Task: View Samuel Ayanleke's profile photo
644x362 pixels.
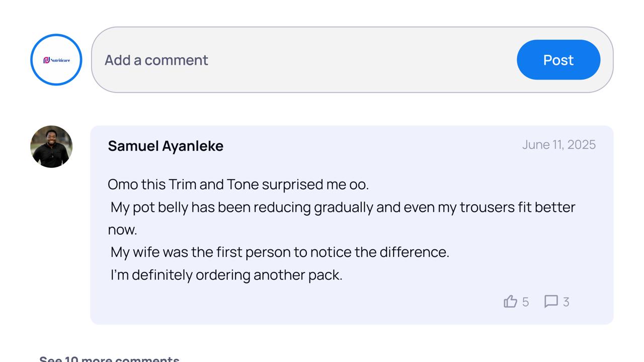Action: (51, 146)
